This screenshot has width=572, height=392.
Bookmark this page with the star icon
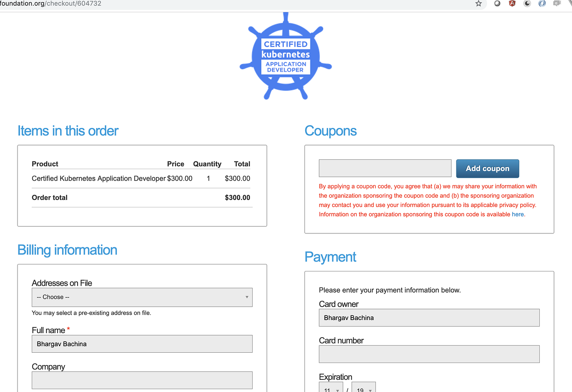coord(478,4)
